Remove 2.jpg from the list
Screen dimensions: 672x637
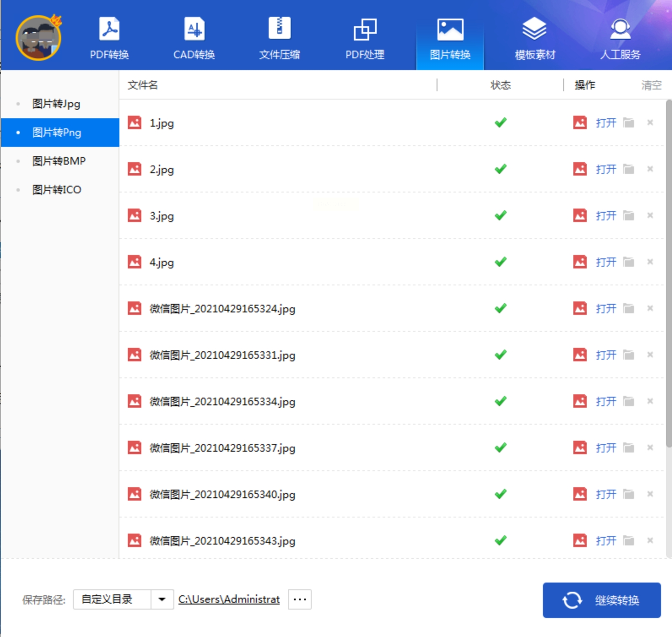pyautogui.click(x=650, y=169)
